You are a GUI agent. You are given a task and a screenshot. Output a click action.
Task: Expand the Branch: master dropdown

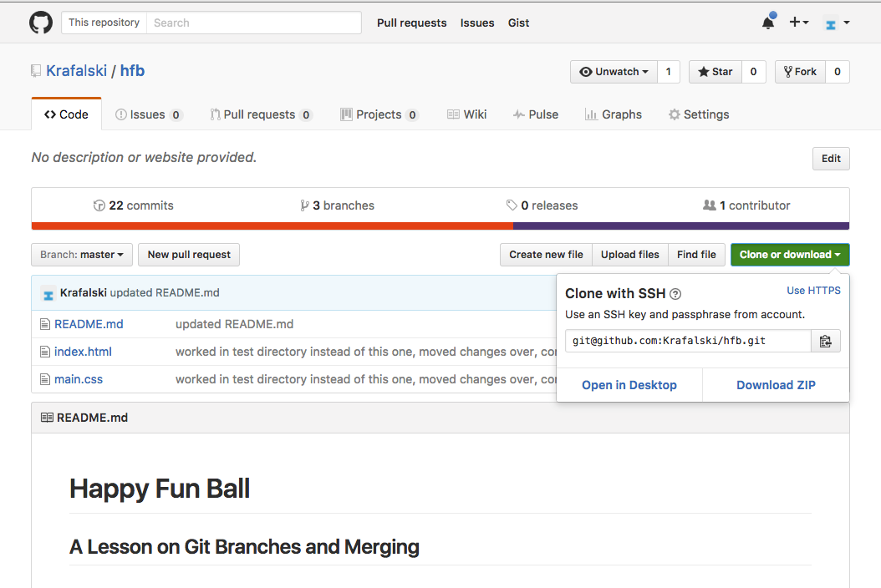(82, 255)
